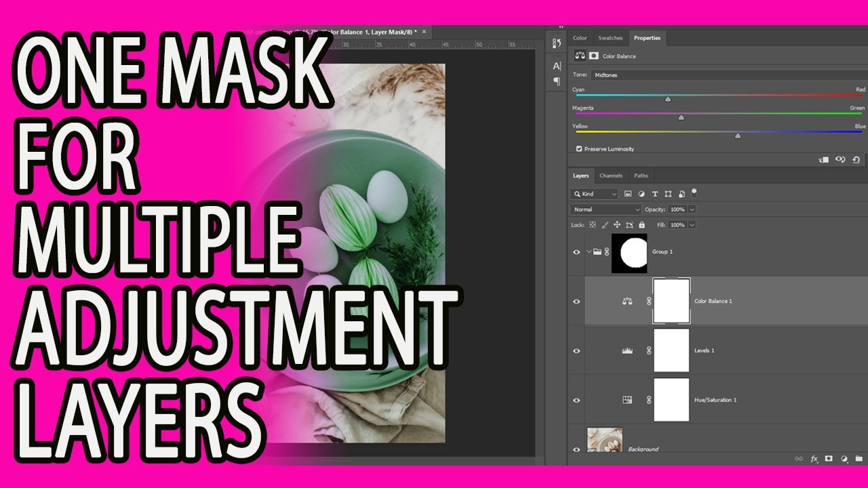Viewport: 868px width, 488px height.
Task: Select the Layers tab
Action: (581, 176)
